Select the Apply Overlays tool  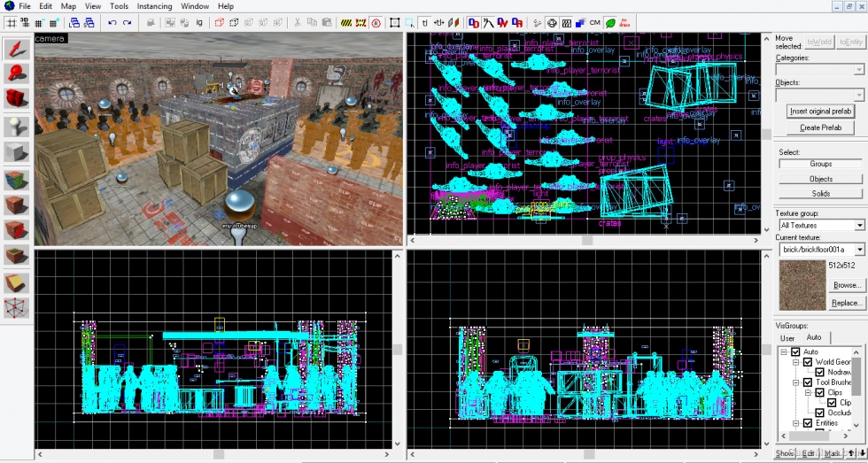(17, 255)
